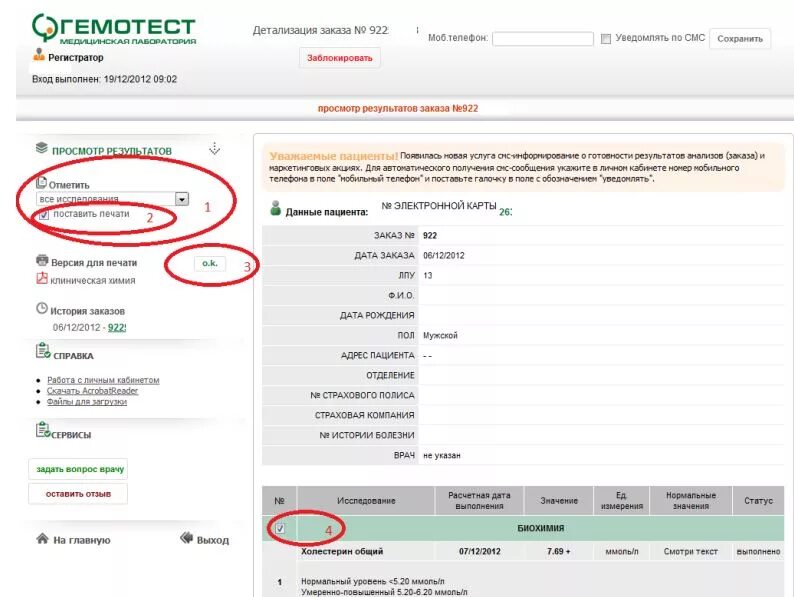Focus the Моб.телефон input field
794x597 pixels.
tap(543, 39)
